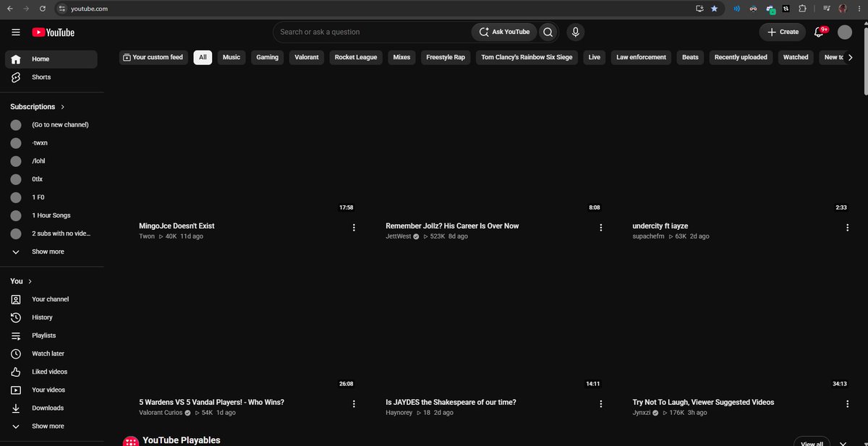Open browser extensions puzzle icon
868x446 pixels.
point(803,9)
